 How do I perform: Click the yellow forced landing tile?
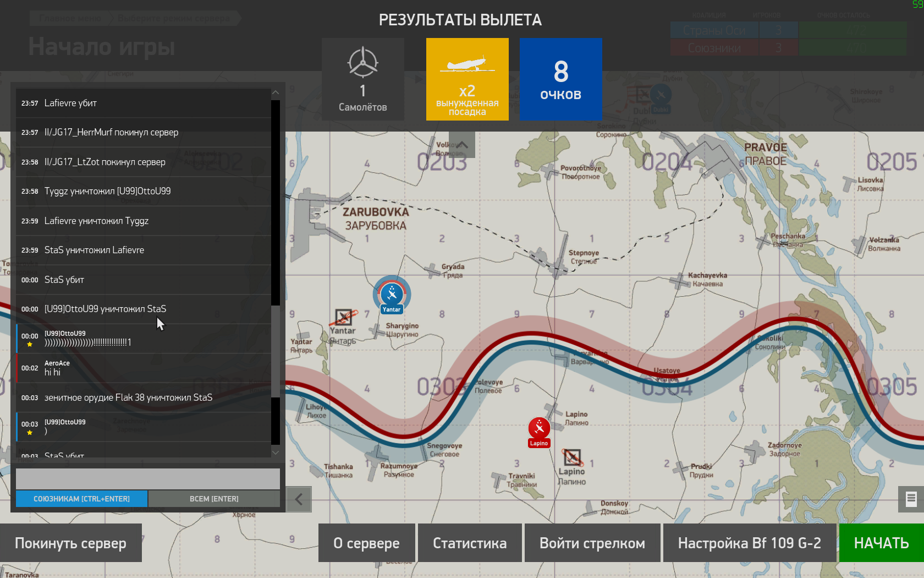(468, 79)
